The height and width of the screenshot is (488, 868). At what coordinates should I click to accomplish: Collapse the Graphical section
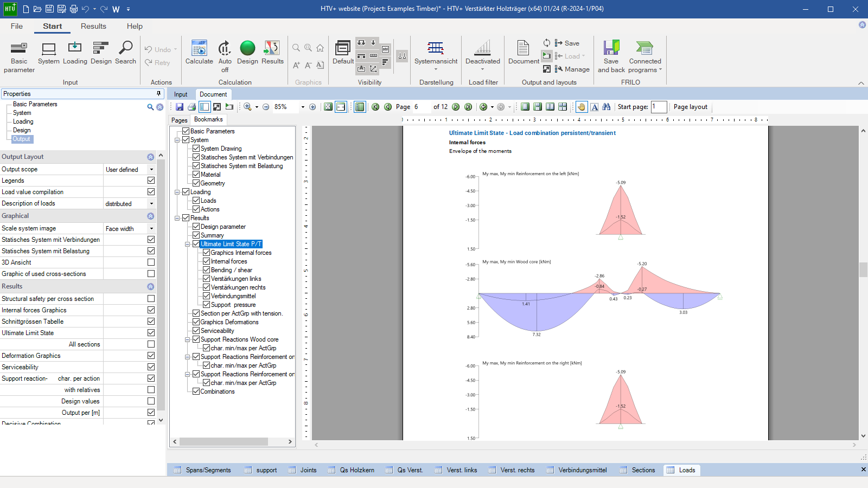click(x=150, y=216)
